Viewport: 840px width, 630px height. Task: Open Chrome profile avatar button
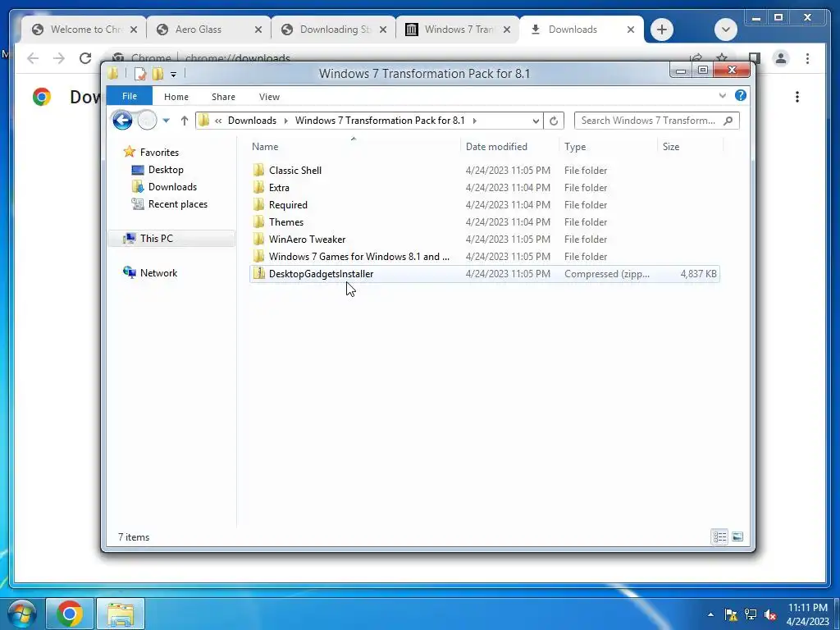coord(781,58)
